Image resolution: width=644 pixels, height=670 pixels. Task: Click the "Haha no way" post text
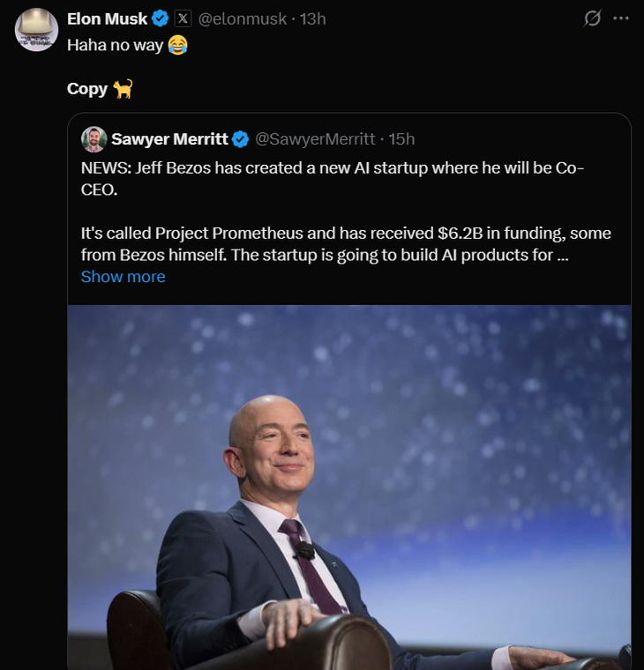click(116, 45)
